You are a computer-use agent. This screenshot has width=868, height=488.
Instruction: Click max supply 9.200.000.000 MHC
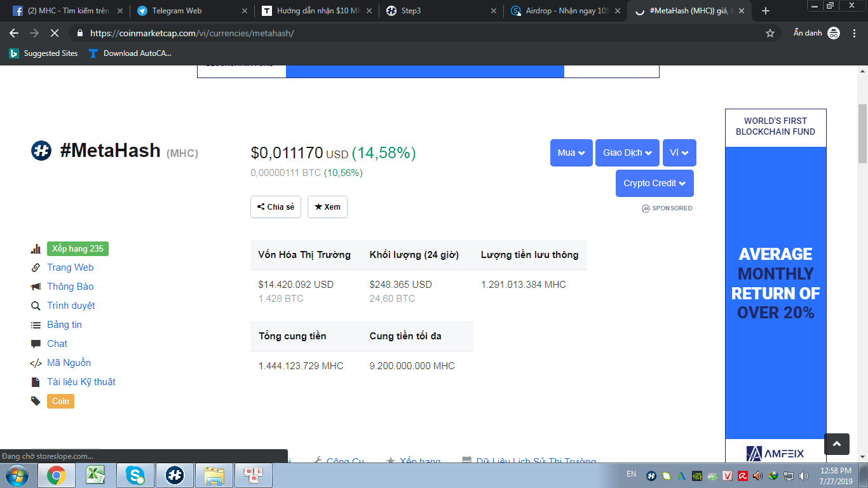pos(412,366)
